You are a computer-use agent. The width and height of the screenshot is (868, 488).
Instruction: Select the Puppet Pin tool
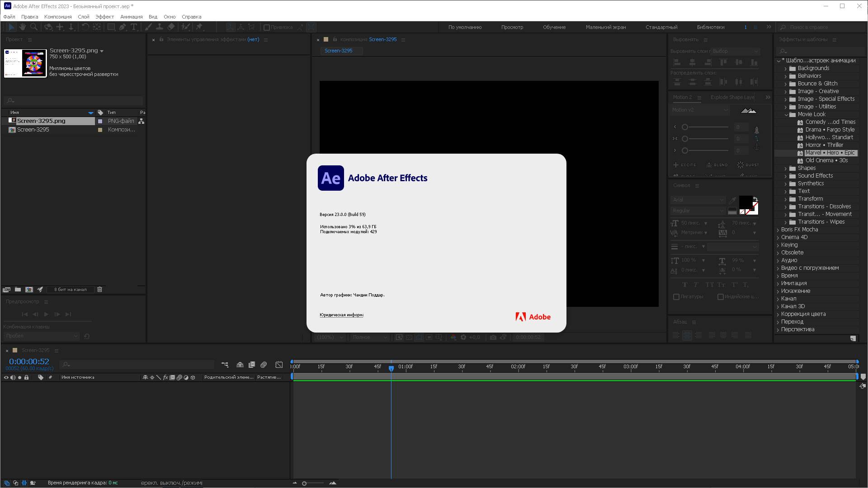pyautogui.click(x=199, y=27)
